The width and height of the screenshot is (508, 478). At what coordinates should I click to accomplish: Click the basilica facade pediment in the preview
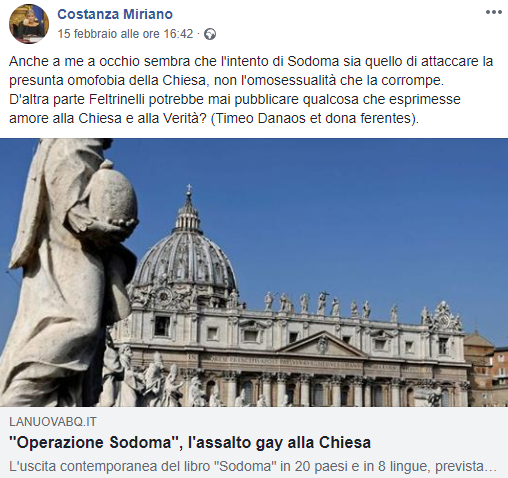pos(322,345)
